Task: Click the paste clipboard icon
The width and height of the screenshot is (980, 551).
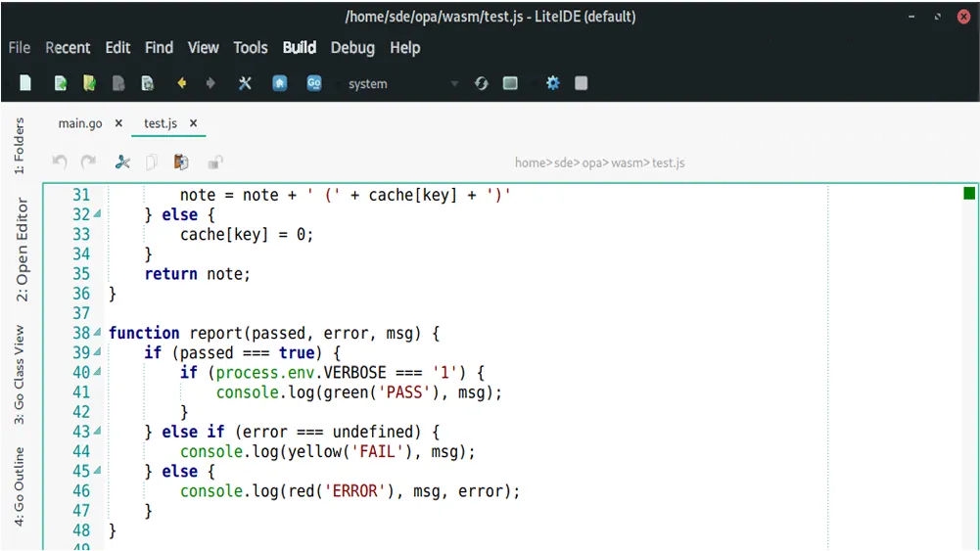Action: pos(180,162)
